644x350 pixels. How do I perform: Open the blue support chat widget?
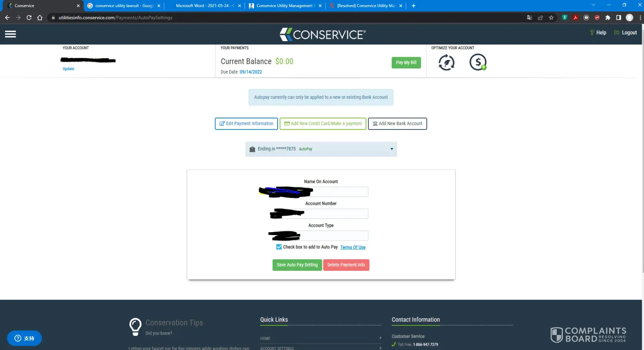24,338
